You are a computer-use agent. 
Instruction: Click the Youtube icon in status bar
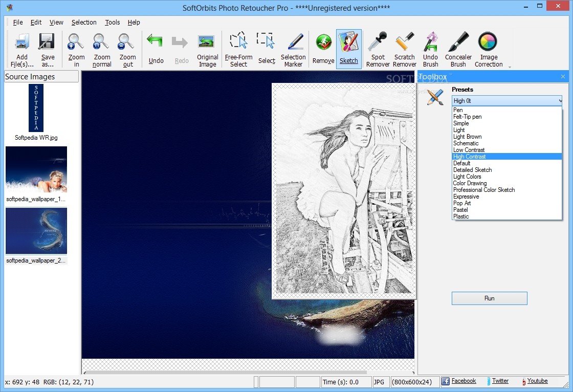pos(524,381)
